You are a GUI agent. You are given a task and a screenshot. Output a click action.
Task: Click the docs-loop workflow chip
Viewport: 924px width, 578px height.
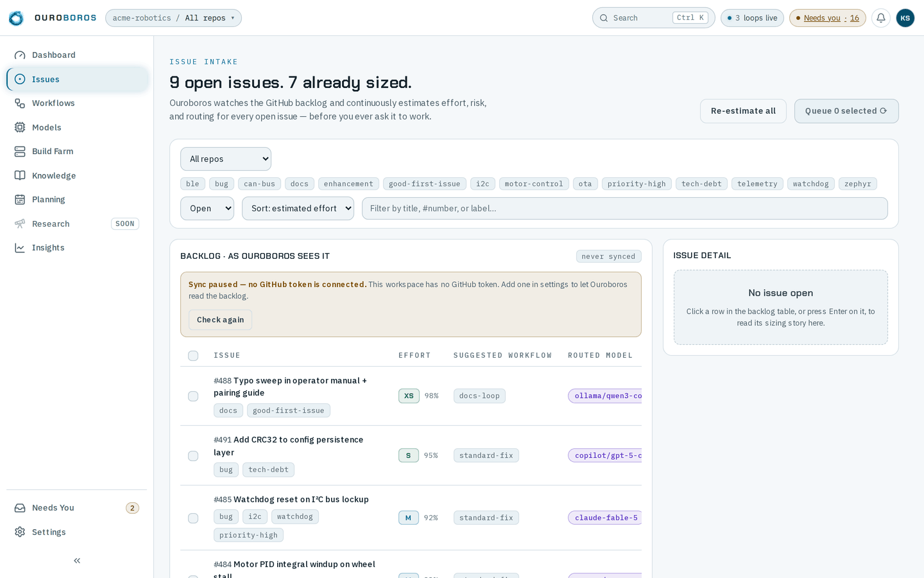coord(479,396)
